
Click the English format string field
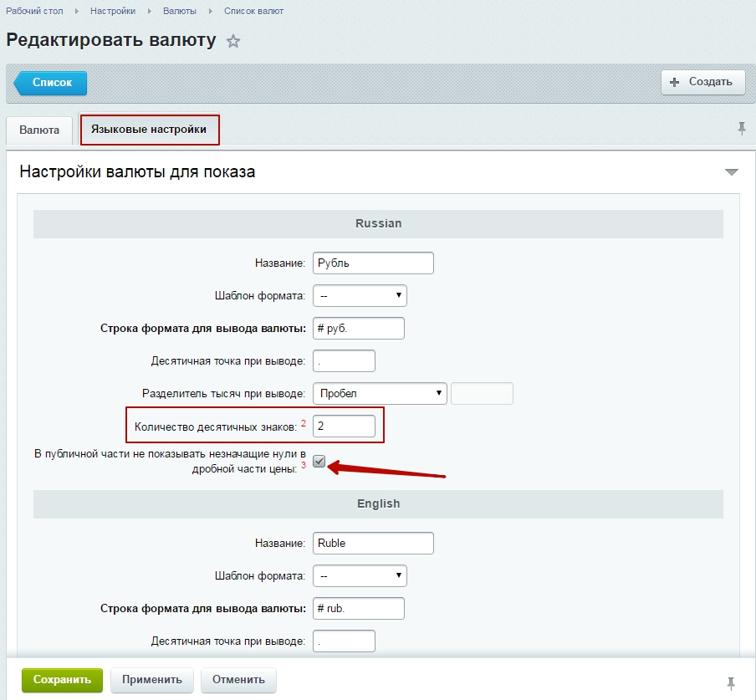358,609
